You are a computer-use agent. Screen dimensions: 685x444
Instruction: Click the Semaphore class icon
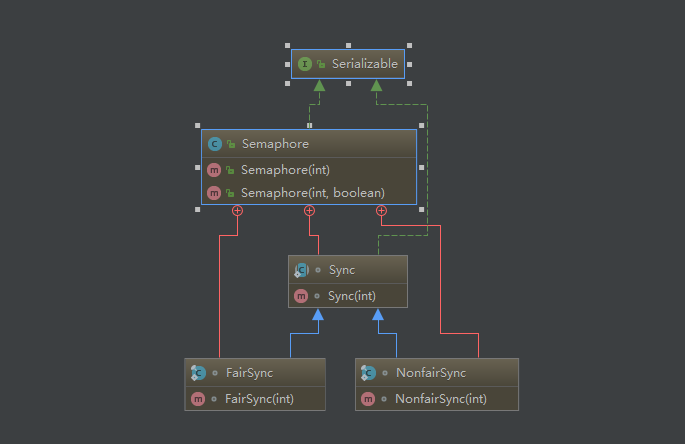point(214,144)
